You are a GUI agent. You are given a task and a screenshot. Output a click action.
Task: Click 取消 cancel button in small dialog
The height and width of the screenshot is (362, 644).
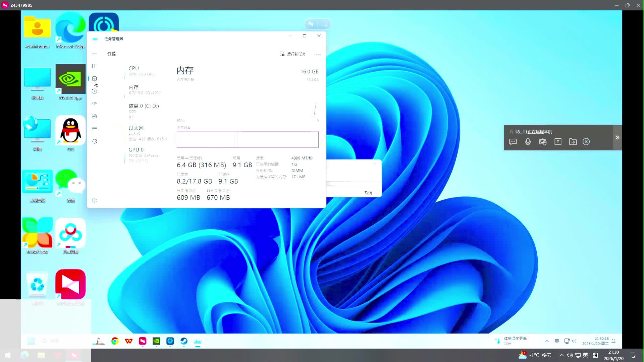click(x=368, y=193)
